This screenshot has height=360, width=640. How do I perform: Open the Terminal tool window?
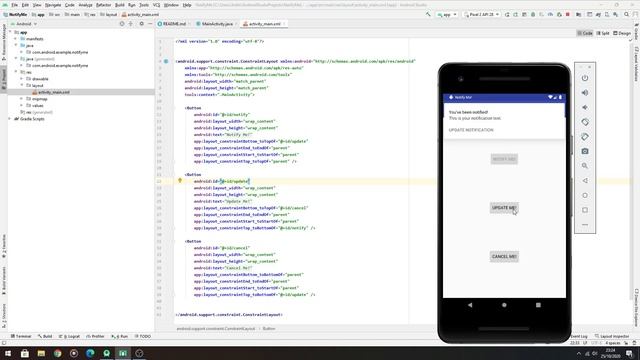click(x=21, y=336)
